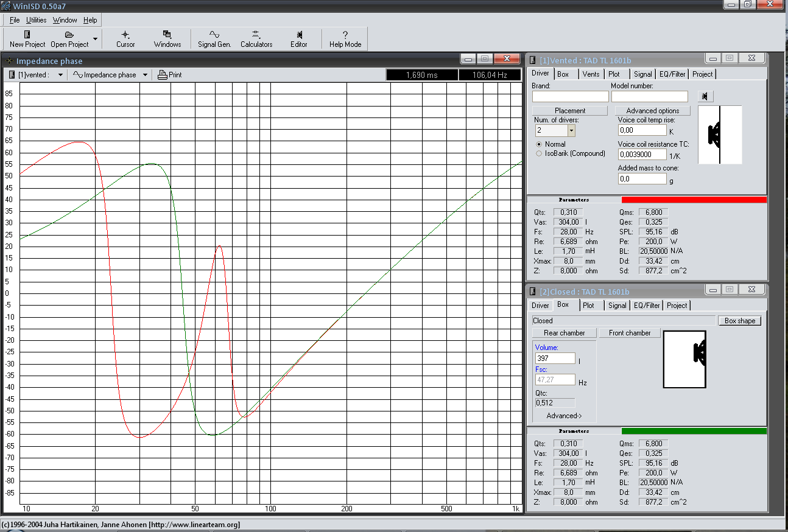The image size is (788, 532).
Task: Click the Open Project folder icon
Action: pos(69,35)
